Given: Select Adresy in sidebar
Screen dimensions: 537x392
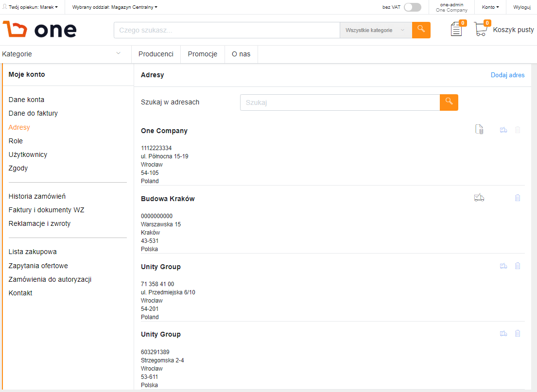Looking at the screenshot, I should 19,127.
